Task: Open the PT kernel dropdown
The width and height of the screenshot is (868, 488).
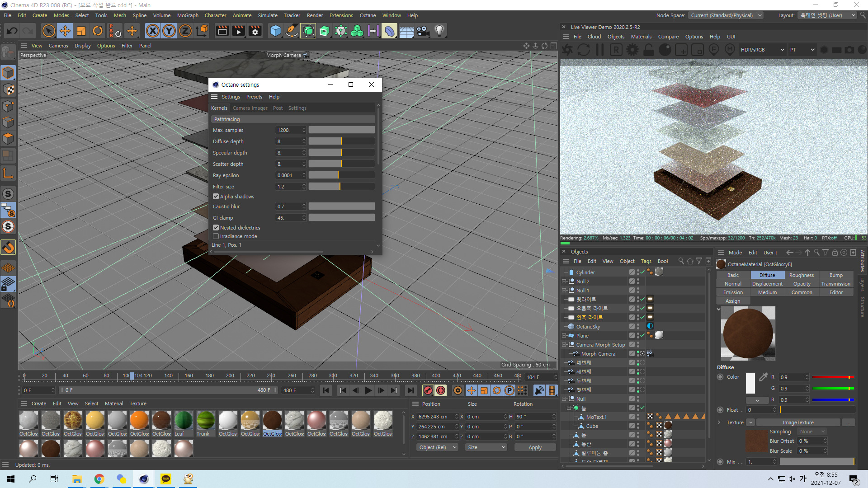Action: 802,50
